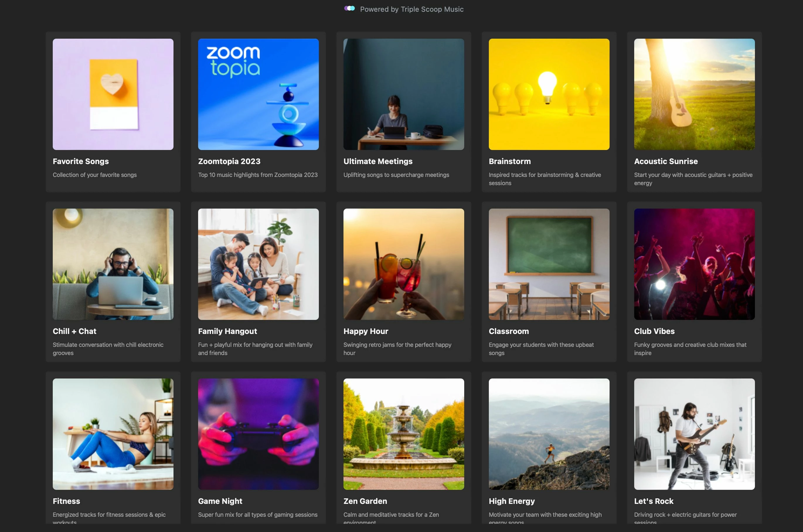Open the Favorite Songs playlist thumbnail
The image size is (803, 532).
113,94
